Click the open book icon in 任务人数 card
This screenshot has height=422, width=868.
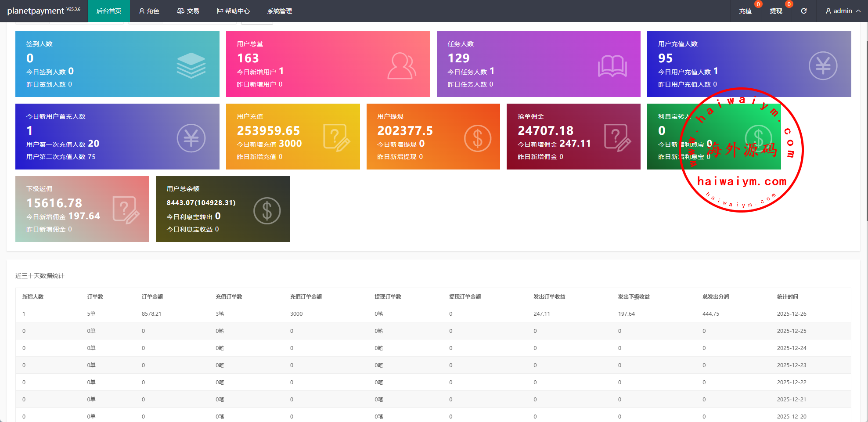612,66
